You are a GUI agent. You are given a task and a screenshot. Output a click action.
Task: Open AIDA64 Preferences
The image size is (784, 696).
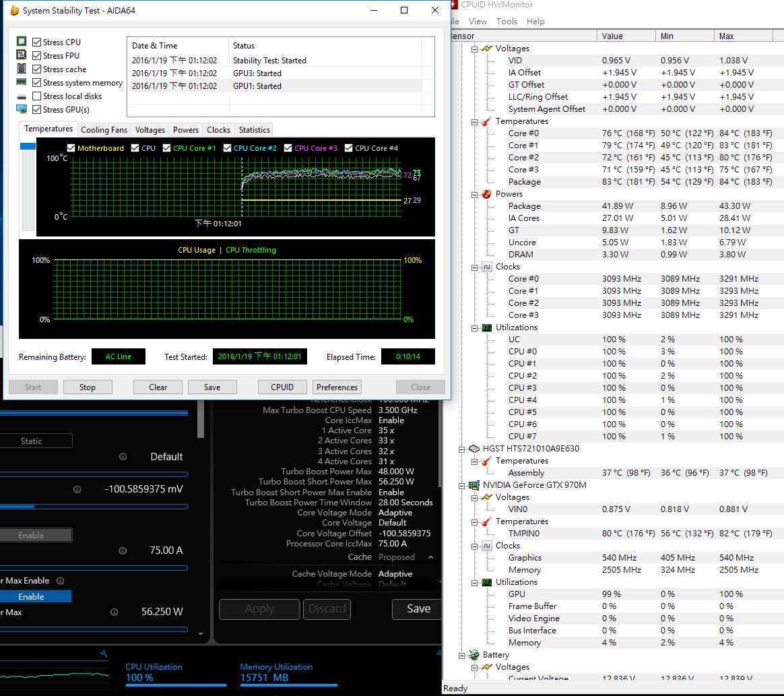(337, 387)
